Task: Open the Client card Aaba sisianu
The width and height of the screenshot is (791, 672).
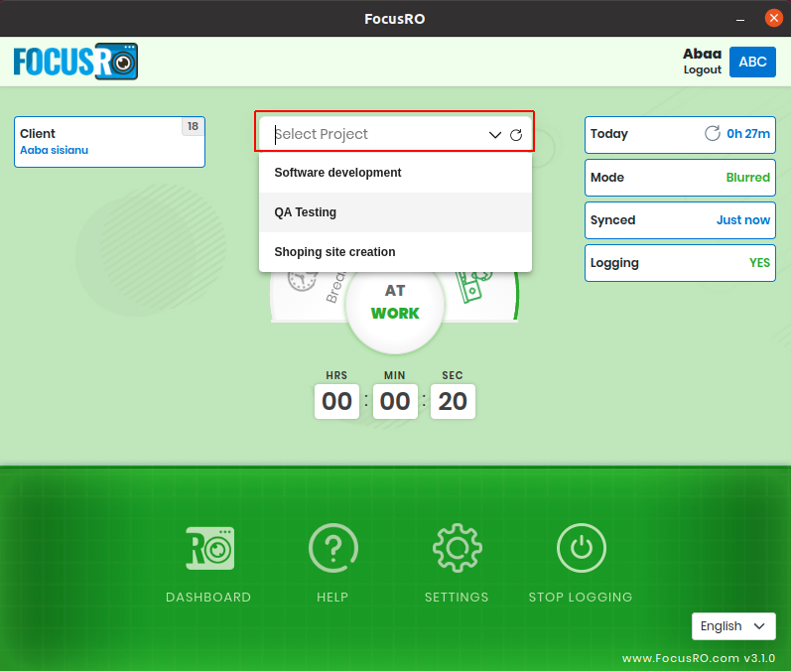Action: (109, 142)
